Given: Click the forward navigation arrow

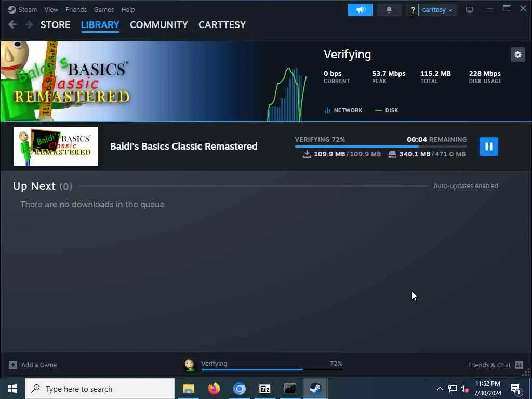Looking at the screenshot, I should 29,24.
